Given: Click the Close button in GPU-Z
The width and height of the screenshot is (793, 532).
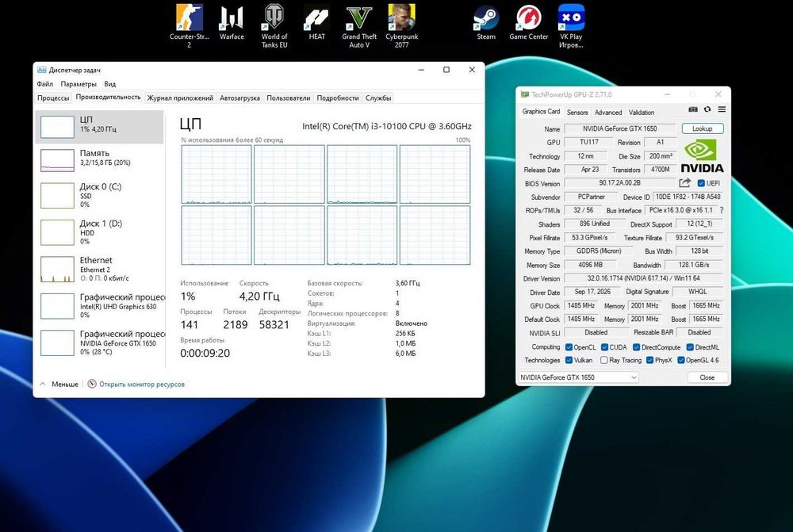Looking at the screenshot, I should click(x=707, y=377).
